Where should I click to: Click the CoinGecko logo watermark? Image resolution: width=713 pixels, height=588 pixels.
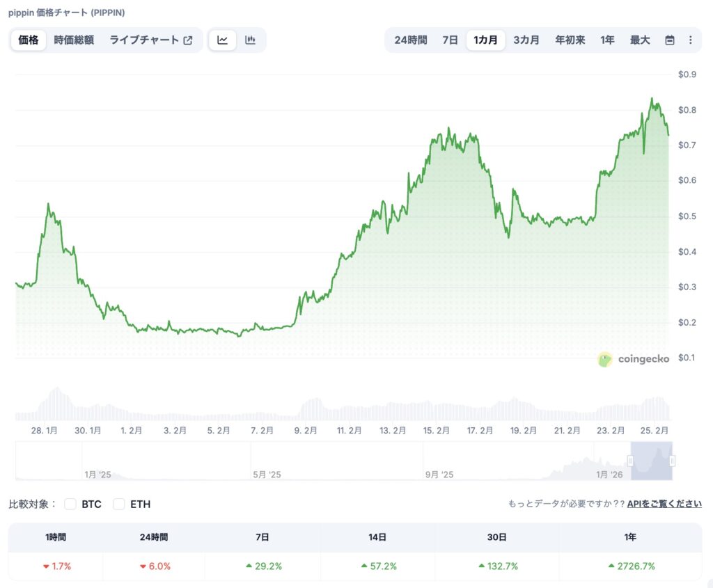[634, 359]
